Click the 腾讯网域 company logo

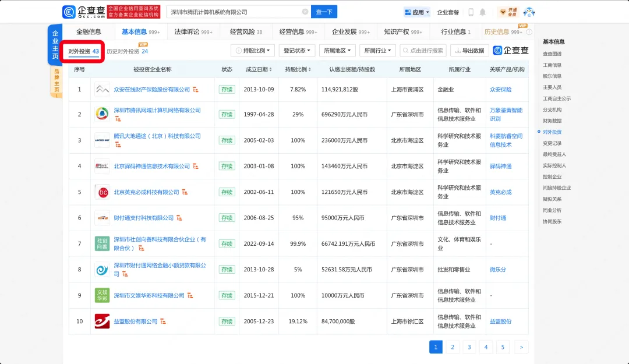(102, 114)
